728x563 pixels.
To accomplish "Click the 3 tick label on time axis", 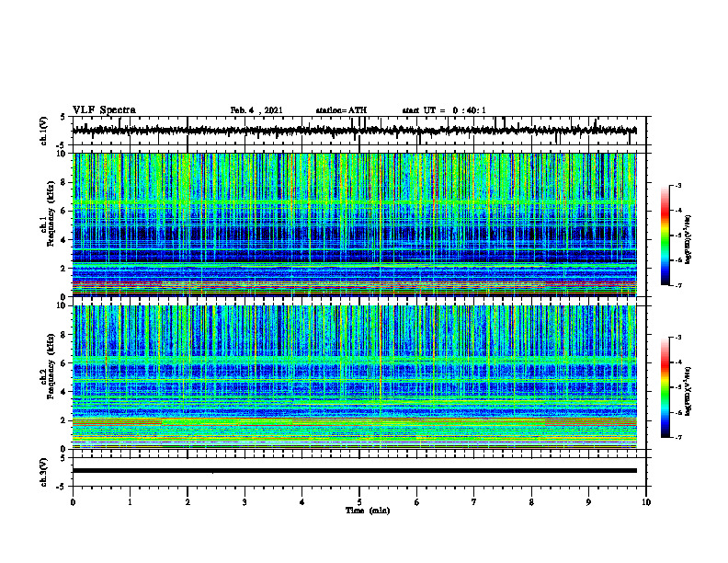I will click(245, 502).
